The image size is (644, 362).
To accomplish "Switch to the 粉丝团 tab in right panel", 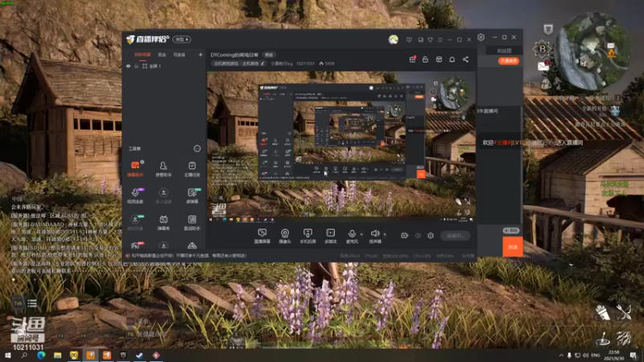I will 505,51.
